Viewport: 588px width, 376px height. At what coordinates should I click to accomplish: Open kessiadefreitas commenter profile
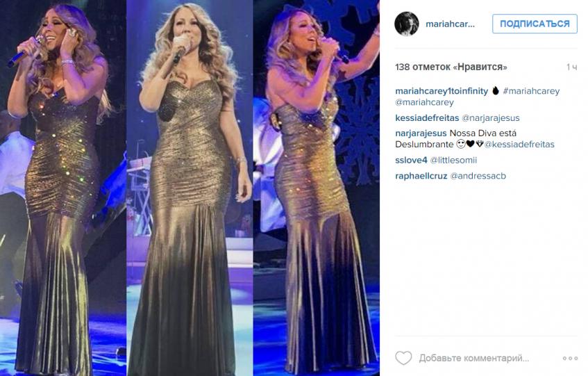[427, 118]
